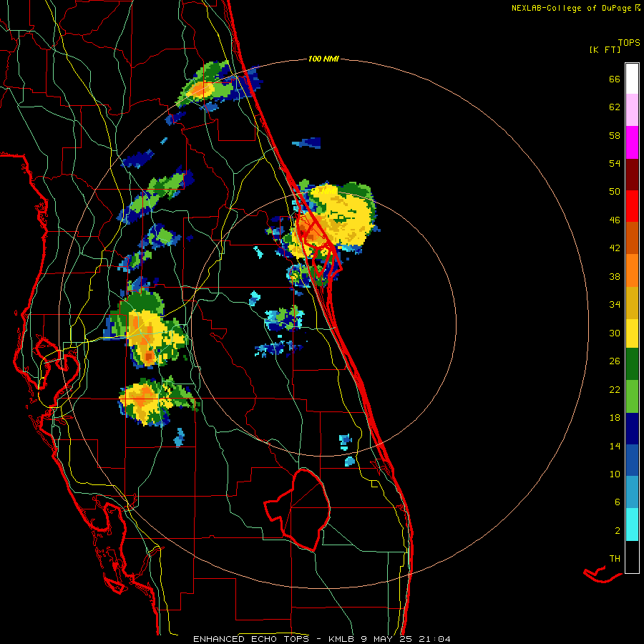Click the "[K FT]" units label
Viewport: 644px width, 644px height.
tap(605, 49)
